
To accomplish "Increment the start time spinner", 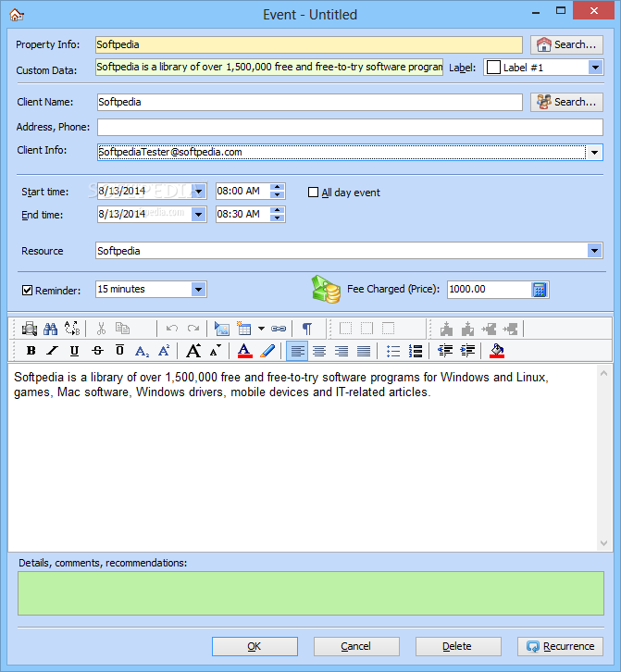I will coord(278,187).
